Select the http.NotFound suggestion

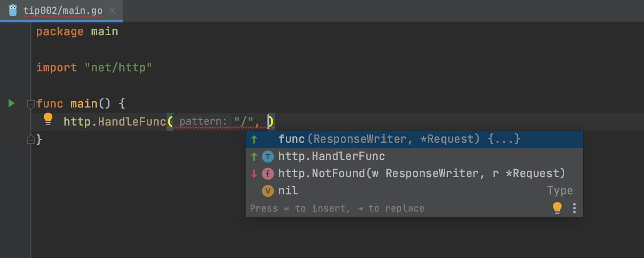(x=421, y=174)
